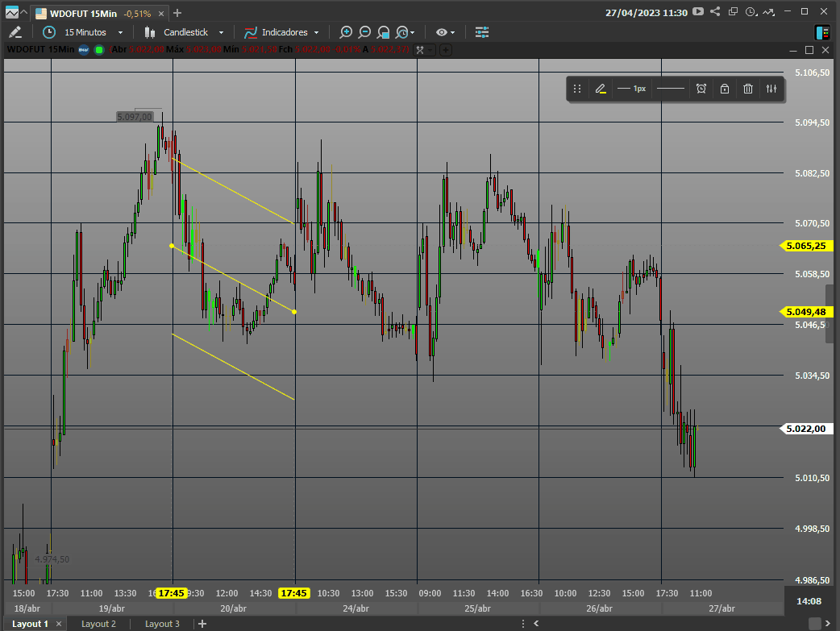Lock the selected drawing
Image resolution: width=840 pixels, height=631 pixels.
725,89
